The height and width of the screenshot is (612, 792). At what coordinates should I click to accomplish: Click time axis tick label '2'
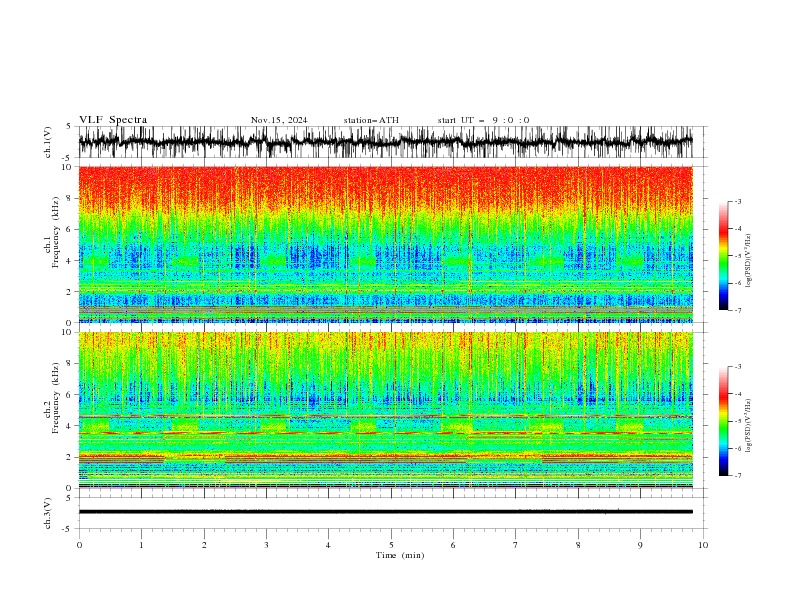pyautogui.click(x=204, y=545)
